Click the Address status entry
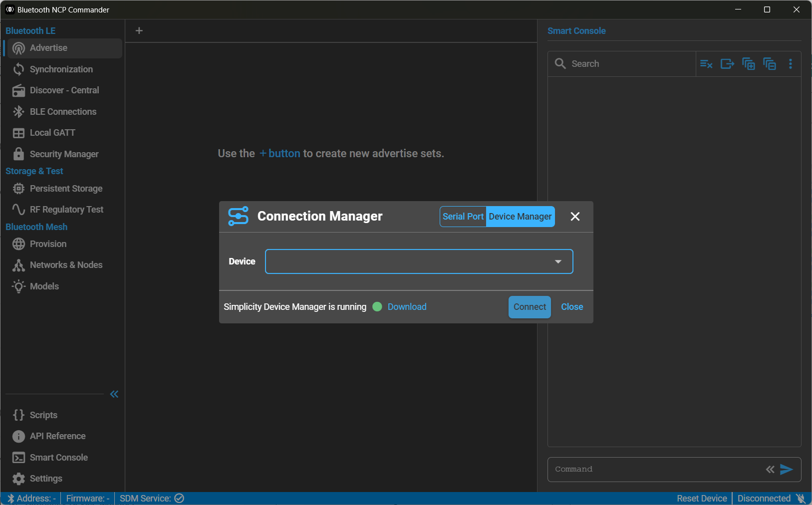The image size is (812, 505). pyautogui.click(x=31, y=499)
